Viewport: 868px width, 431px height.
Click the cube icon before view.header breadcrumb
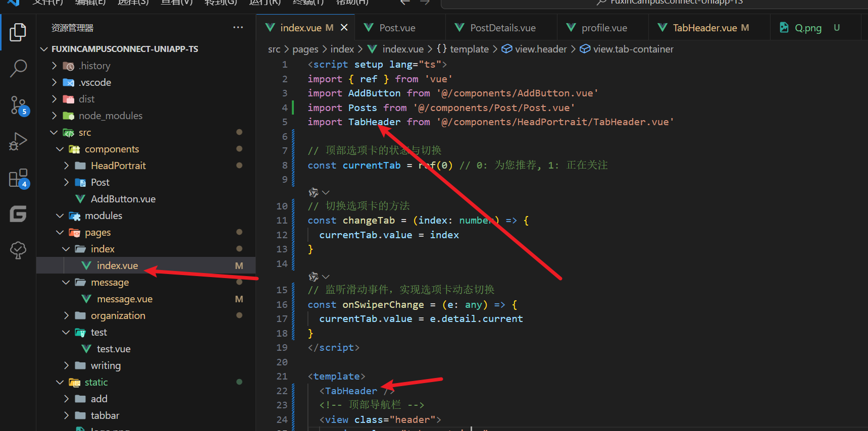(507, 49)
